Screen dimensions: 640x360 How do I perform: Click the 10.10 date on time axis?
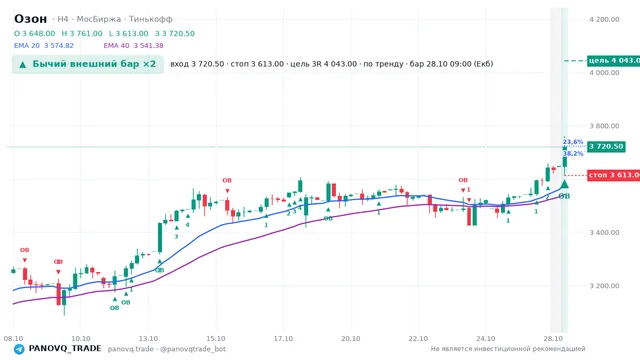81,339
